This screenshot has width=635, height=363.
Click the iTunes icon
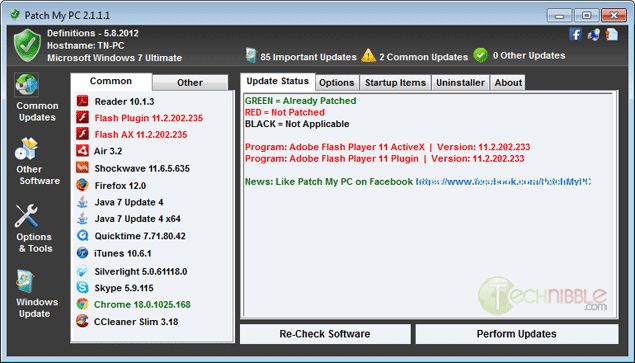point(82,253)
